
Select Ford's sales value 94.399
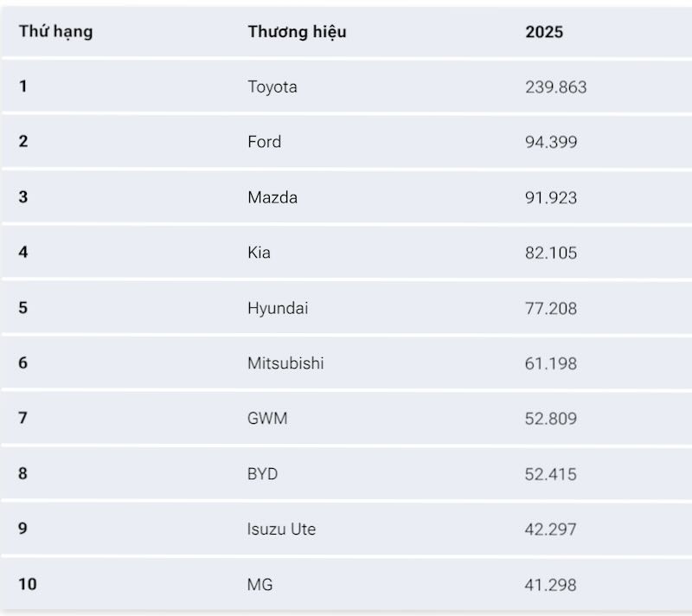[551, 142]
